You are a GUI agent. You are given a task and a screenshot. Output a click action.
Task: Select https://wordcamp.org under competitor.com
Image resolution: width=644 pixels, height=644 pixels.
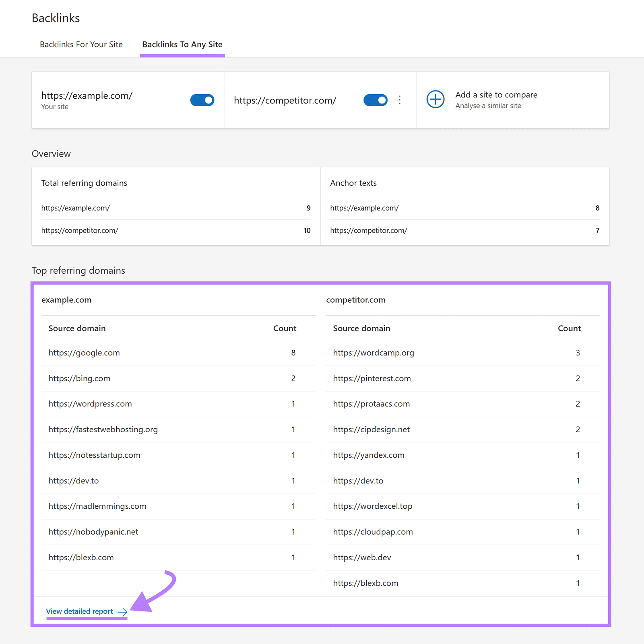[374, 353]
